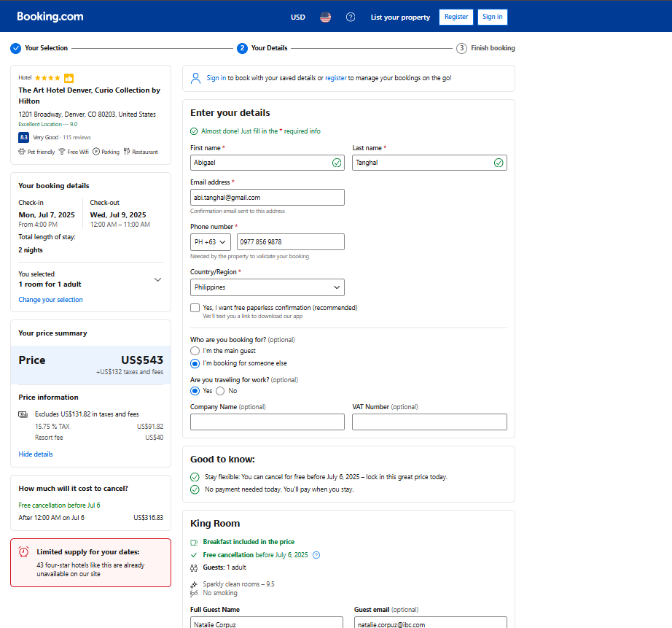Go to Your Details step
Image resolution: width=672 pixels, height=628 pixels.
pyautogui.click(x=269, y=48)
